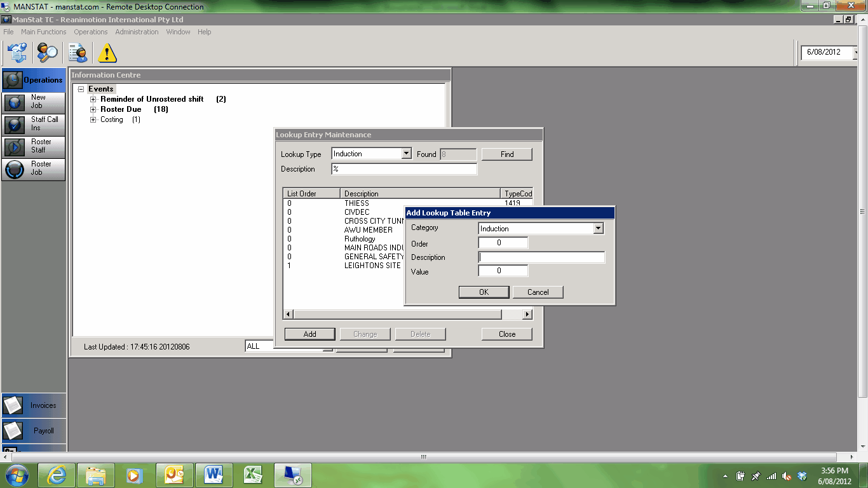Screen dimensions: 868x488
Task: Open the Administration menu
Action: tap(137, 32)
